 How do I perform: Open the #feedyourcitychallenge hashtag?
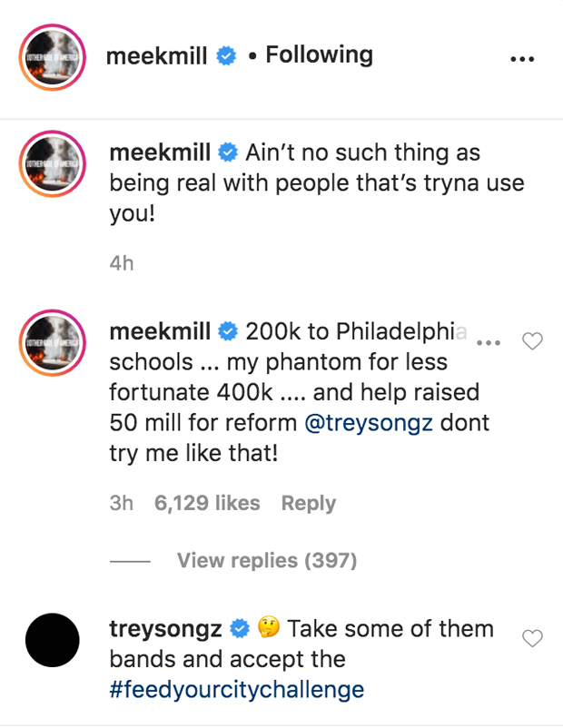coord(236,689)
